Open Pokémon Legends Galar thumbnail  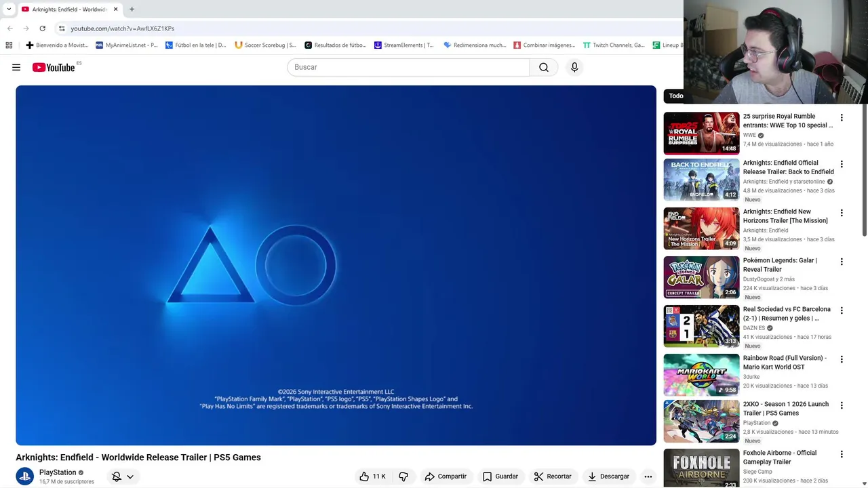coord(701,277)
